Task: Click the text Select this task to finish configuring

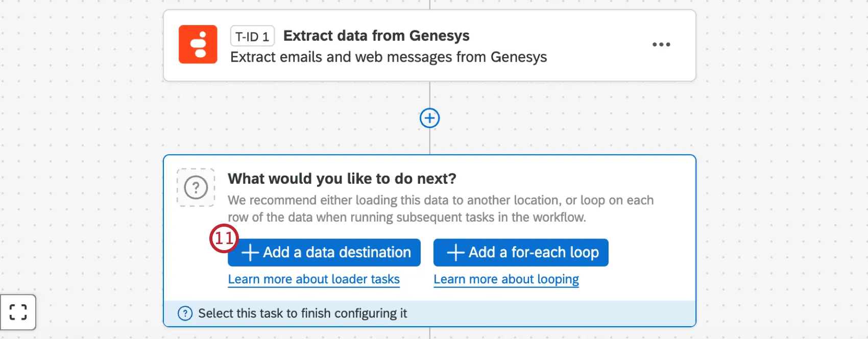Action: 302,313
